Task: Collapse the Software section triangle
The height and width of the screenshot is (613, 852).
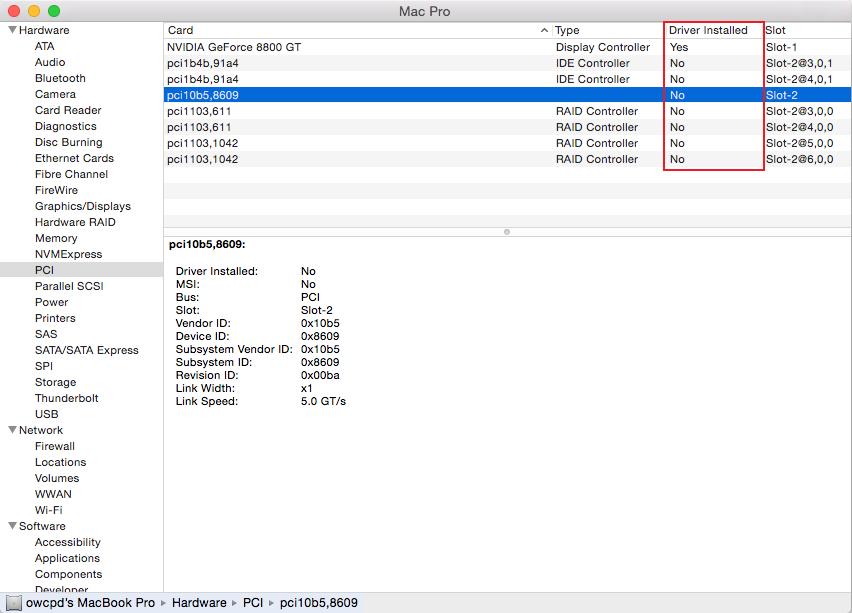Action: (12, 526)
